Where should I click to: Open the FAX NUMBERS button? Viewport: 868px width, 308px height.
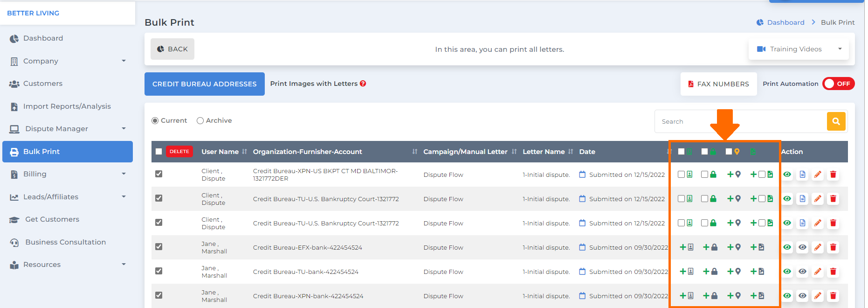coord(719,84)
